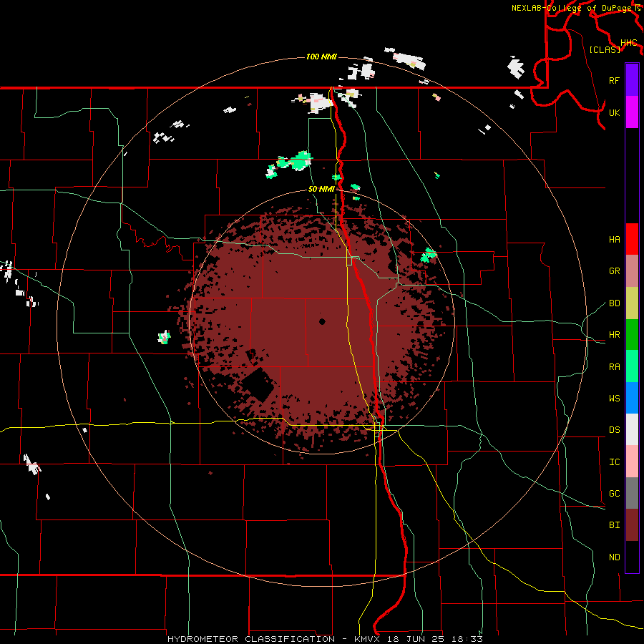Click the BI legend label

[x=614, y=525]
